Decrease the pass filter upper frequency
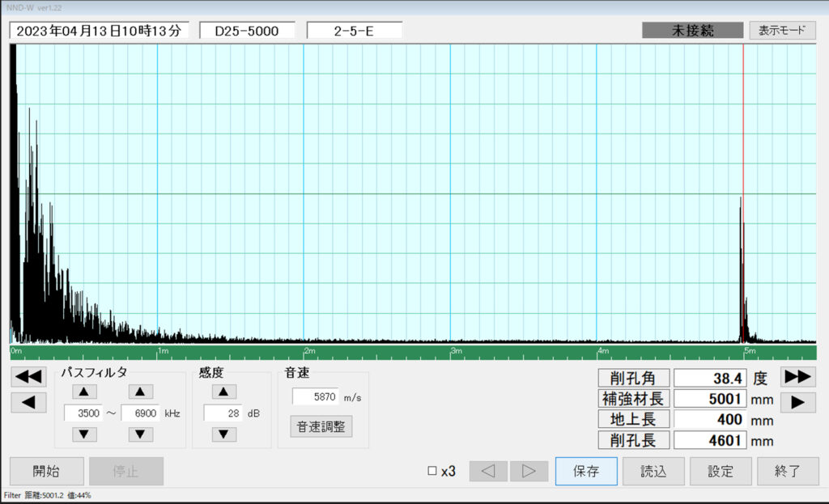 tap(141, 434)
